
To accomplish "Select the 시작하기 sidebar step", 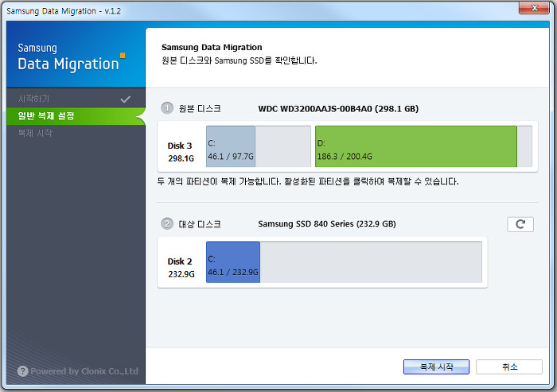I will (x=76, y=99).
